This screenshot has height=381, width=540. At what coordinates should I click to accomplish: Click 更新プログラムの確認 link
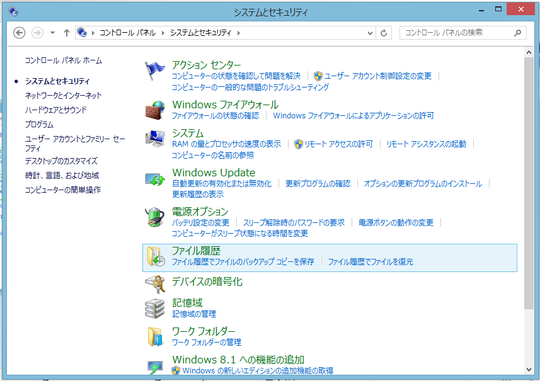[318, 183]
